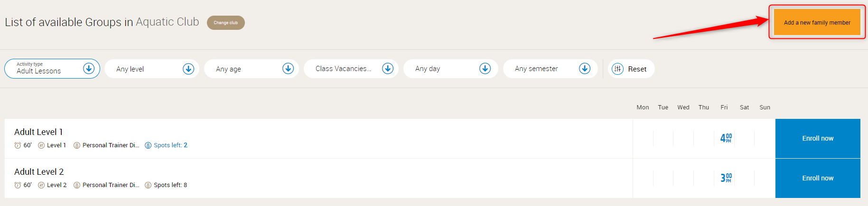Enroll now in Adult Level 2
Viewport: 868px width, 206px height.
[818, 179]
